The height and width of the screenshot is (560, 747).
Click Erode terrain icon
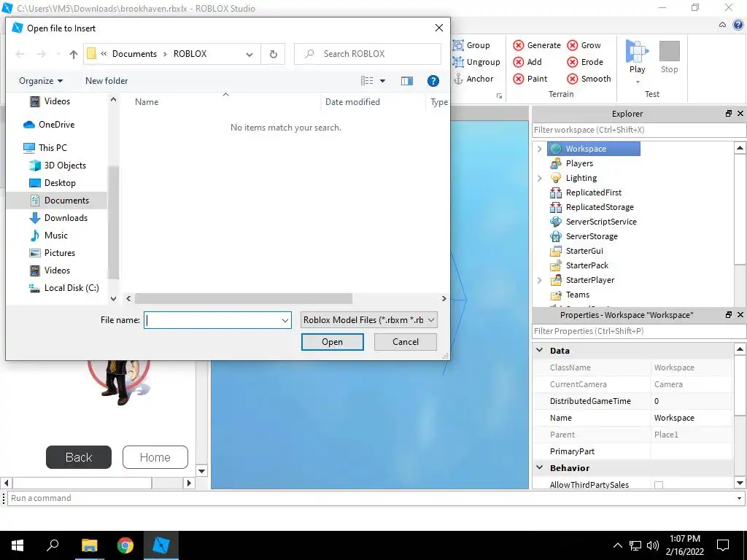click(x=573, y=62)
